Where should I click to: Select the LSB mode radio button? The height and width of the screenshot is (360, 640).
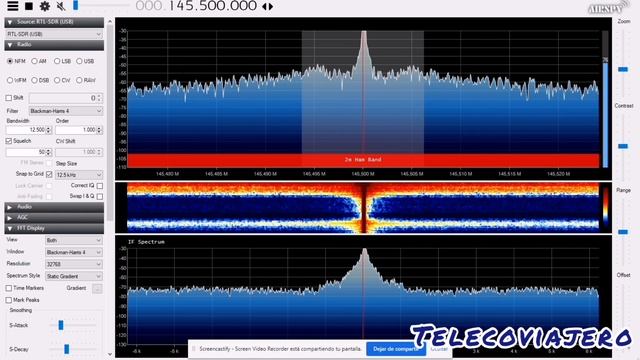point(57,61)
